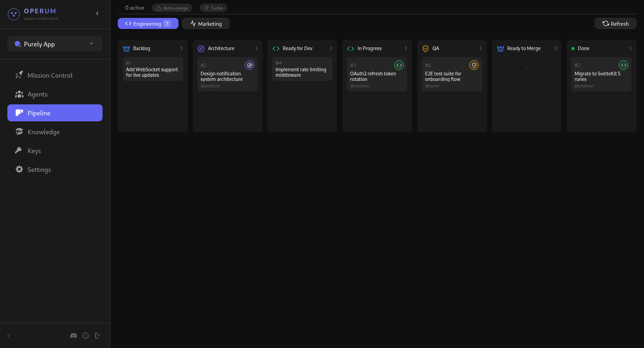Click the logout icon in sidebar footer
The image size is (644, 348).
click(x=98, y=336)
